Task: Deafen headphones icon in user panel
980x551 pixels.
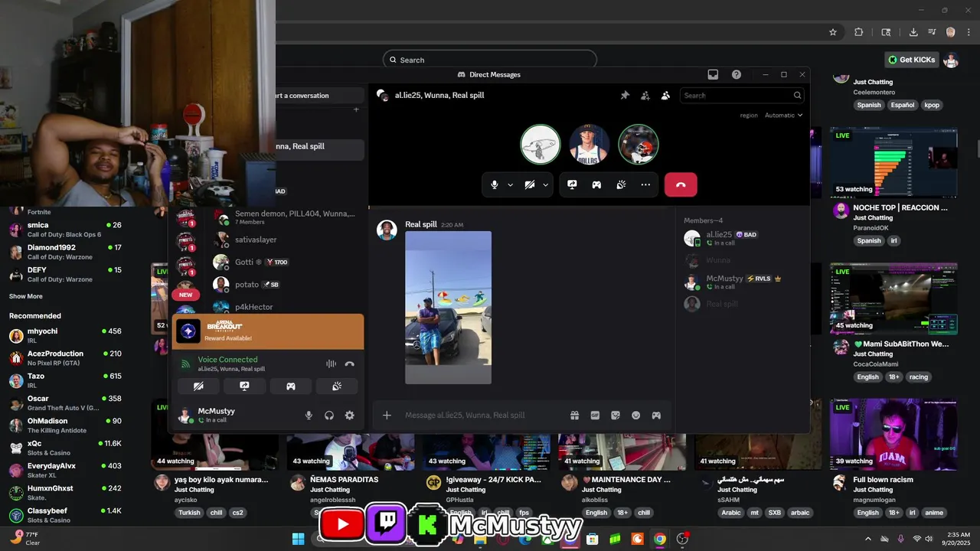Action: [329, 415]
